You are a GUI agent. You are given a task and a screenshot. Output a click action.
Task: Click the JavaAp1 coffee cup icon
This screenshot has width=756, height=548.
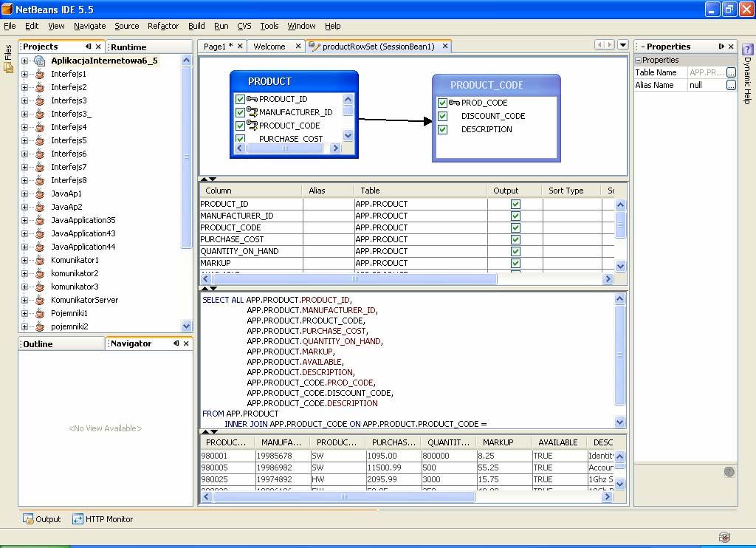click(x=40, y=193)
